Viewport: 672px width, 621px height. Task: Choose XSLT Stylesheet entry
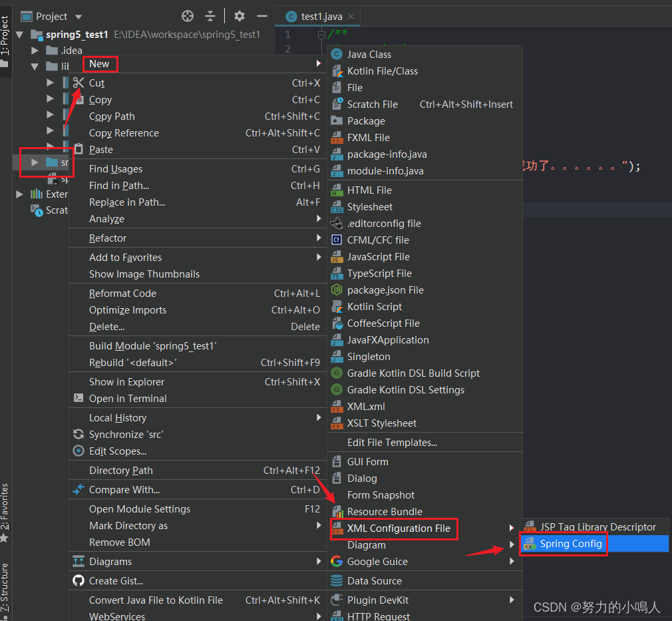[x=424, y=423]
